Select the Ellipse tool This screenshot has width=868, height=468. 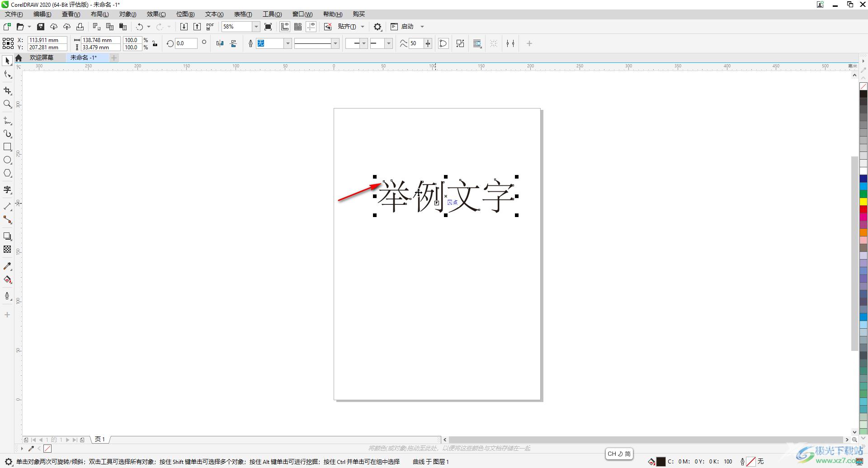pos(7,160)
